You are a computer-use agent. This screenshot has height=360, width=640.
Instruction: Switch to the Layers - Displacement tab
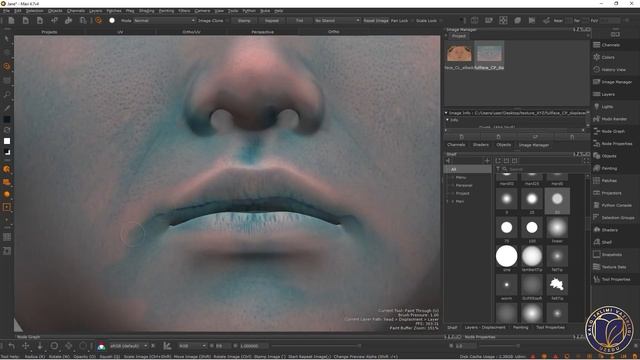(x=485, y=327)
